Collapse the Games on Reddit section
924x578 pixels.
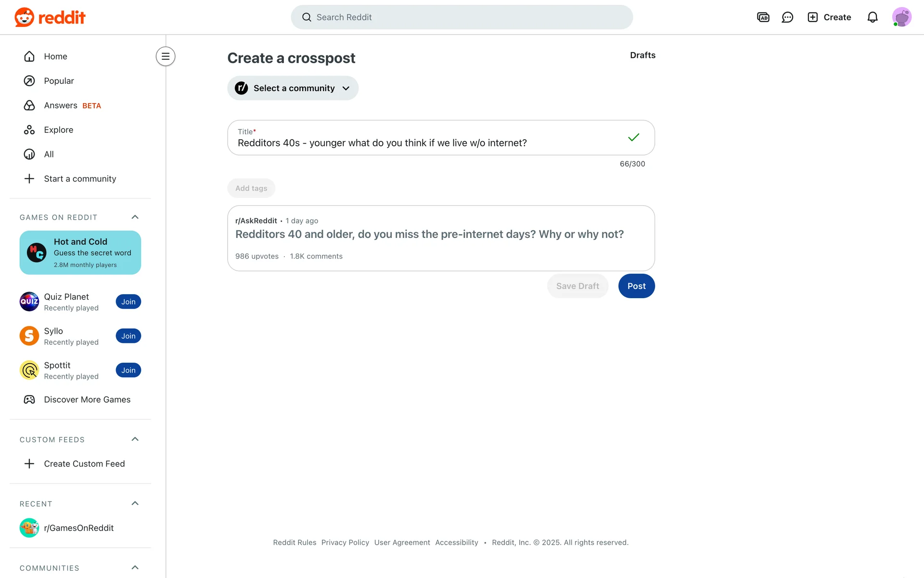(x=135, y=217)
